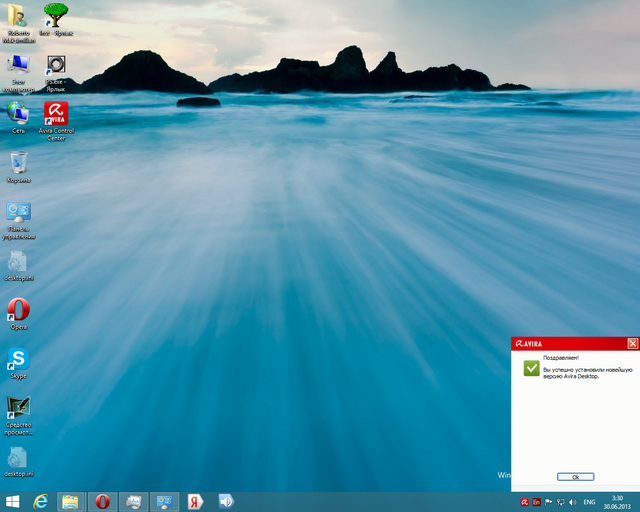Open the Control Panel taskbar item
Screen dimensions: 640x512
[x=164, y=502]
